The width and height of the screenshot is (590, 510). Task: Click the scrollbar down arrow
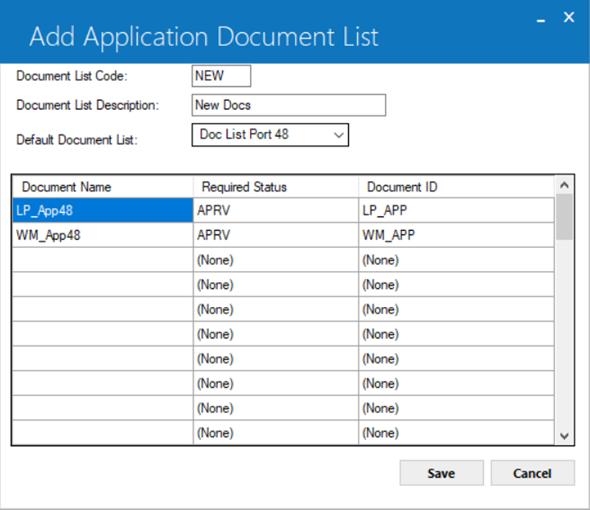tap(564, 436)
